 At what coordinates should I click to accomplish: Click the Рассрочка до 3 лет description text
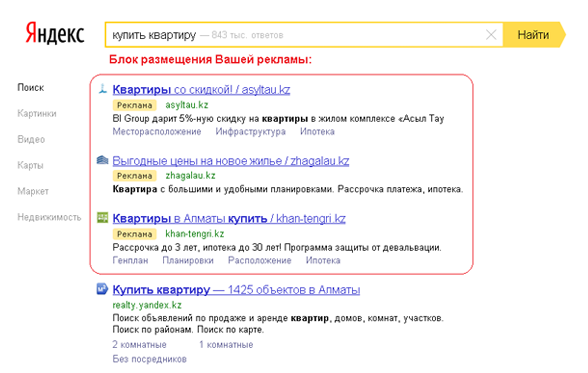coord(277,247)
